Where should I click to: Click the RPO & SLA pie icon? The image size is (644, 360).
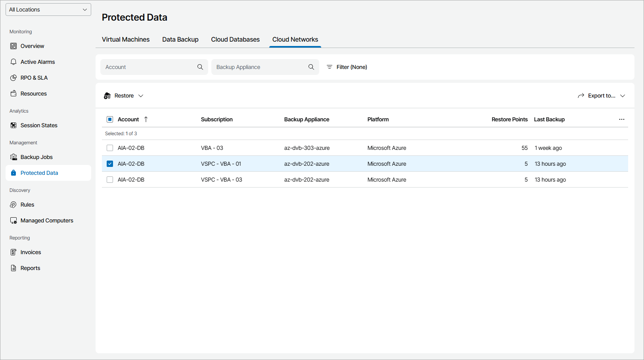coord(13,78)
